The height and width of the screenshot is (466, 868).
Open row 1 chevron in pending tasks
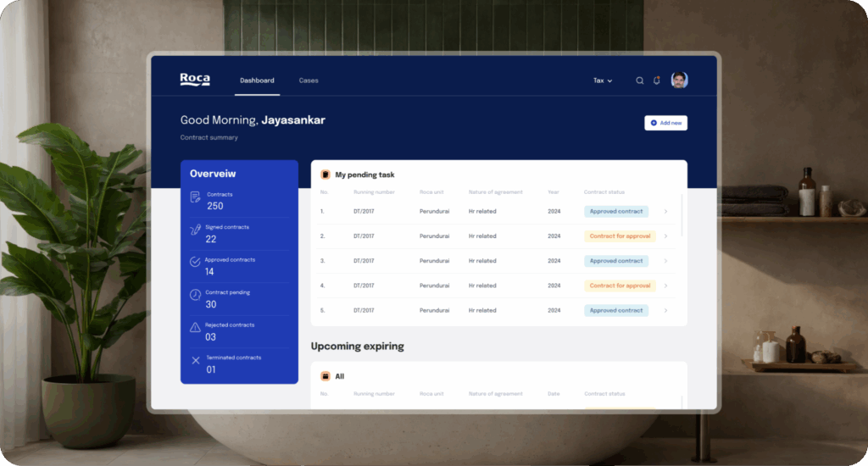pos(666,212)
